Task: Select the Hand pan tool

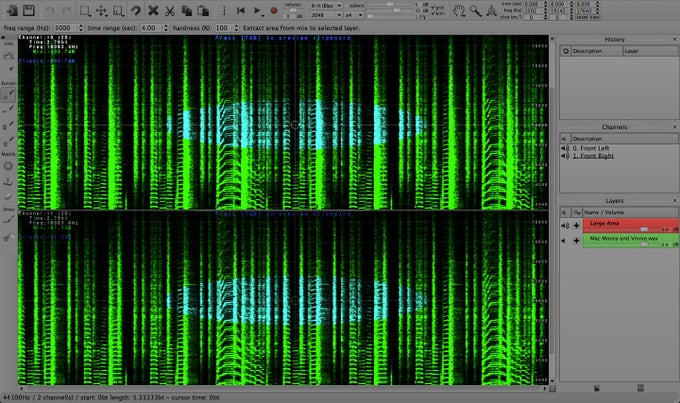Action: [x=457, y=10]
